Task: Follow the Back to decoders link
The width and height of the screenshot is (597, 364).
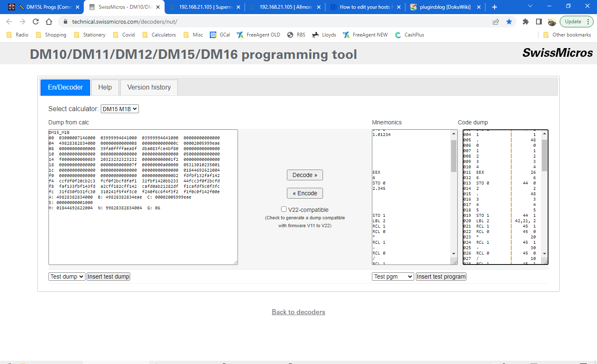Action: click(298, 312)
